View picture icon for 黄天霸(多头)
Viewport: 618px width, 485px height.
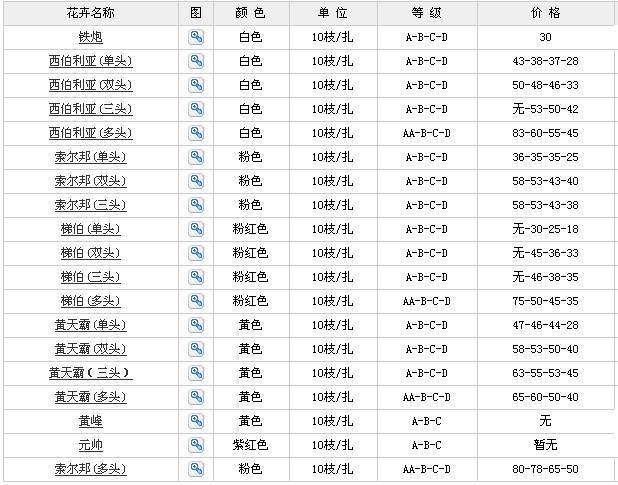tap(196, 397)
